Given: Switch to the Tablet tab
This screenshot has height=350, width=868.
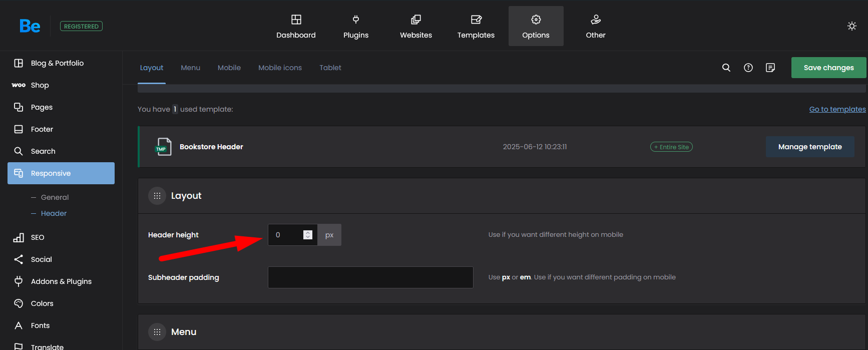Looking at the screenshot, I should pos(330,68).
